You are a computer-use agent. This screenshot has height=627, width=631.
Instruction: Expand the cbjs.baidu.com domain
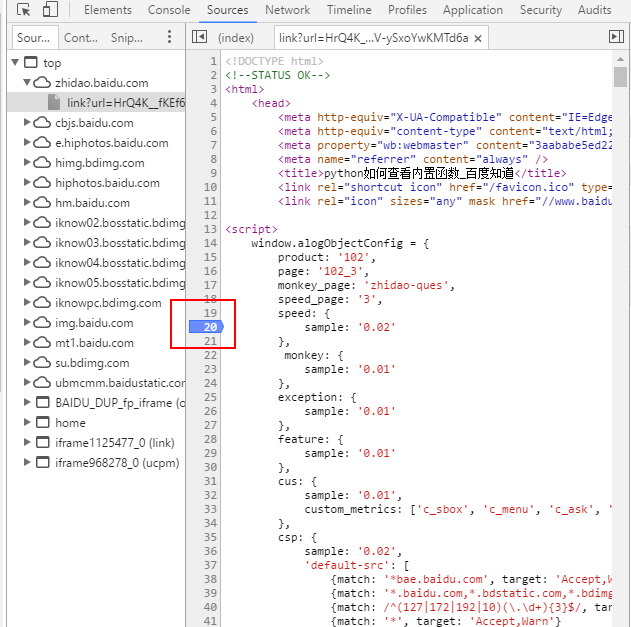click(x=27, y=122)
